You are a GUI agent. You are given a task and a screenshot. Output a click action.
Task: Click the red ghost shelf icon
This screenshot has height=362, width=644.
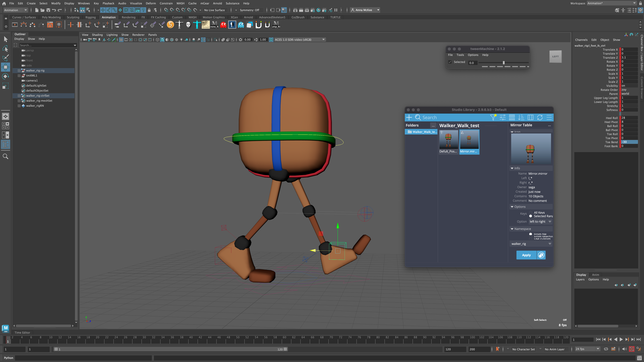(x=223, y=25)
